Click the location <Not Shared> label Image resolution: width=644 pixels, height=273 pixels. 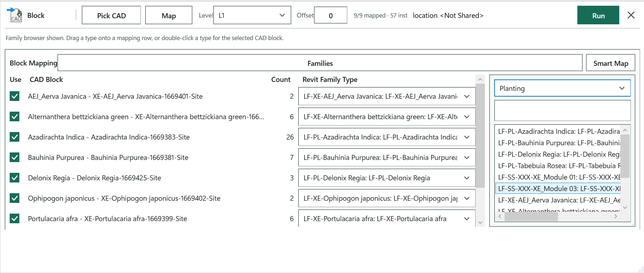coord(448,15)
